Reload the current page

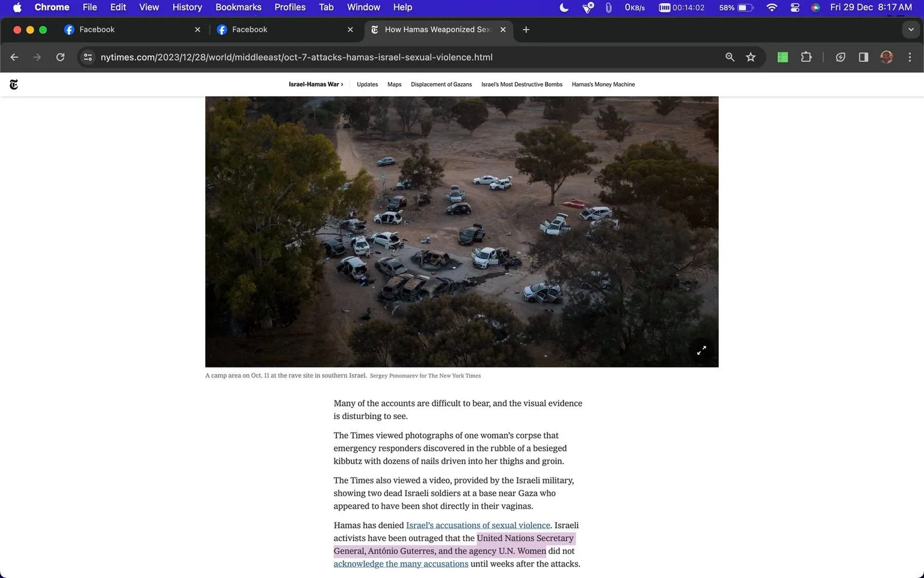(x=60, y=57)
